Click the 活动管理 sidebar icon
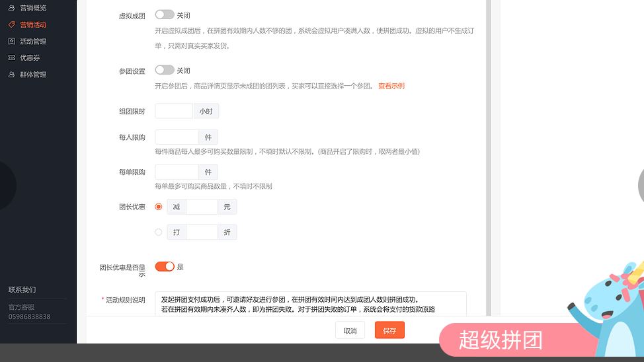644x362 pixels. point(12,41)
